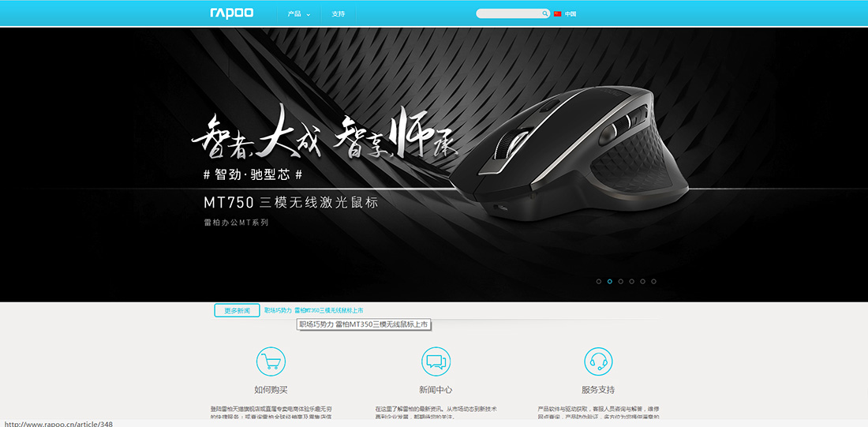Open the 服务支持 heading link

click(x=598, y=390)
